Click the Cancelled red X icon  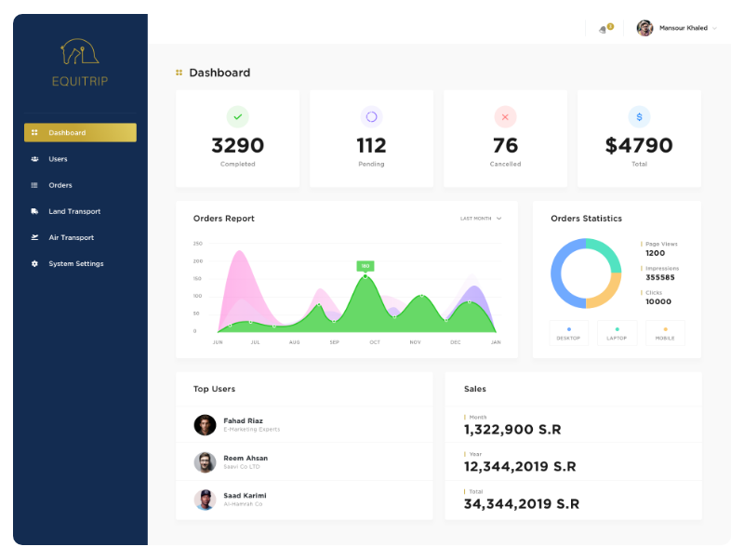(x=505, y=117)
